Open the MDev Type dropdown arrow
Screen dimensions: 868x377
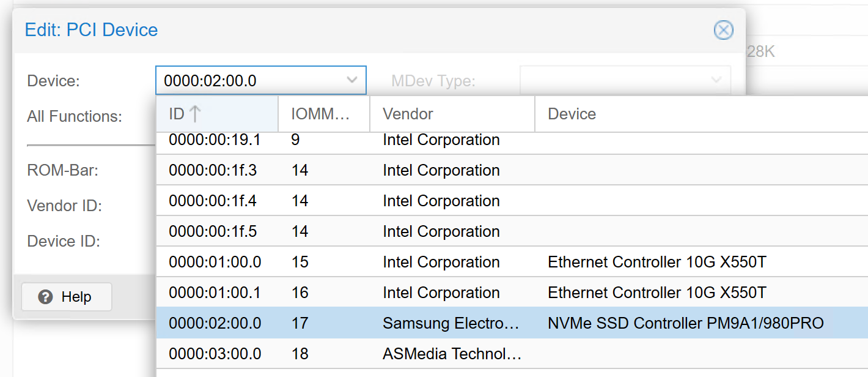(716, 80)
